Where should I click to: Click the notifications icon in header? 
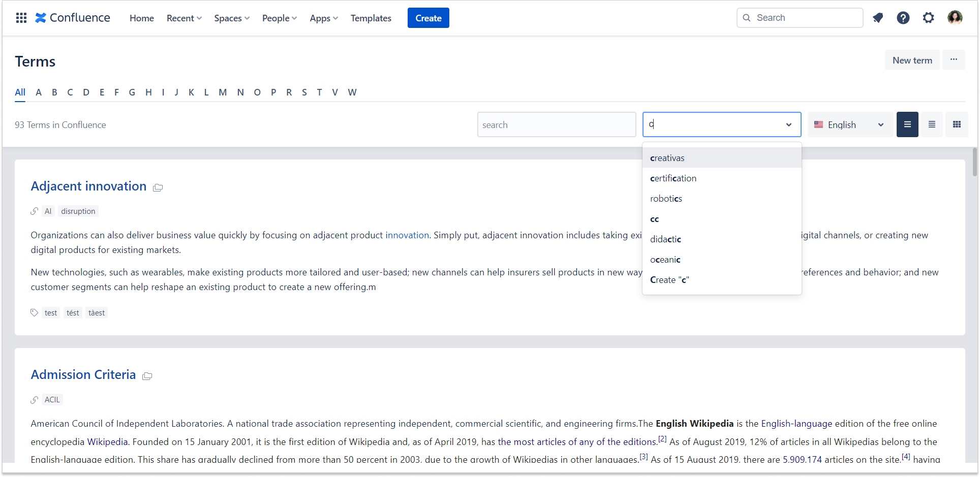(878, 18)
